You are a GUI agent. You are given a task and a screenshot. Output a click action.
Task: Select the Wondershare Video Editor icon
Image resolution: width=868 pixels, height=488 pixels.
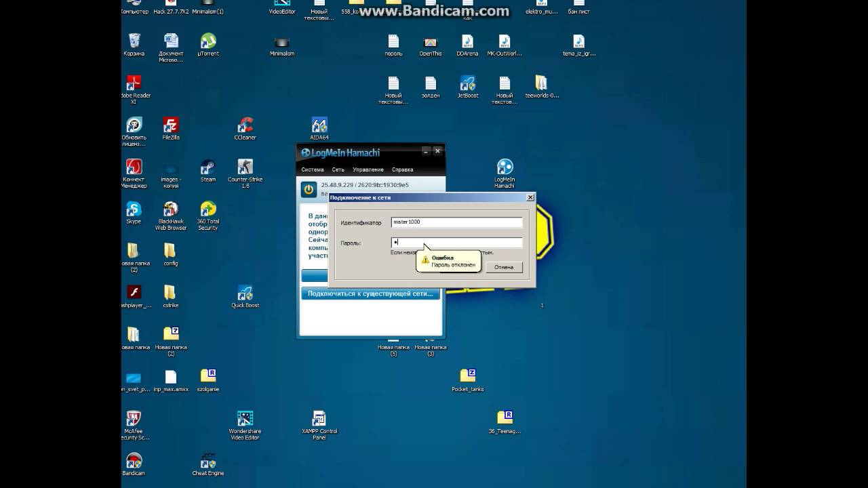245,426
